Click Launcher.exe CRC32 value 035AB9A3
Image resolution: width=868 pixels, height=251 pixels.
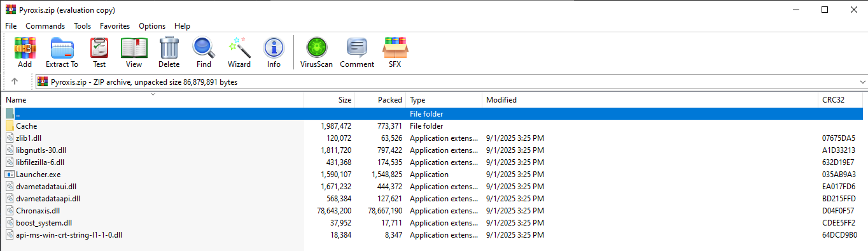839,175
